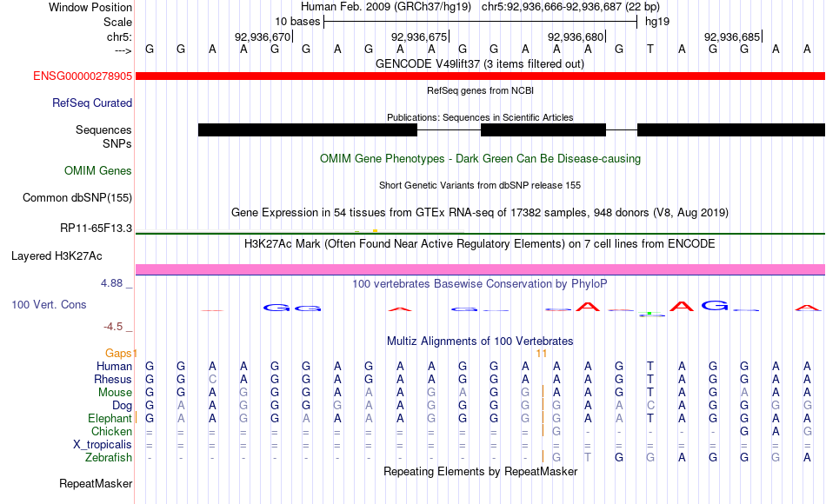Image resolution: width=826 pixels, height=504 pixels.
Task: Click 'RefSeq genes from NCBI' title
Action: [x=480, y=90]
